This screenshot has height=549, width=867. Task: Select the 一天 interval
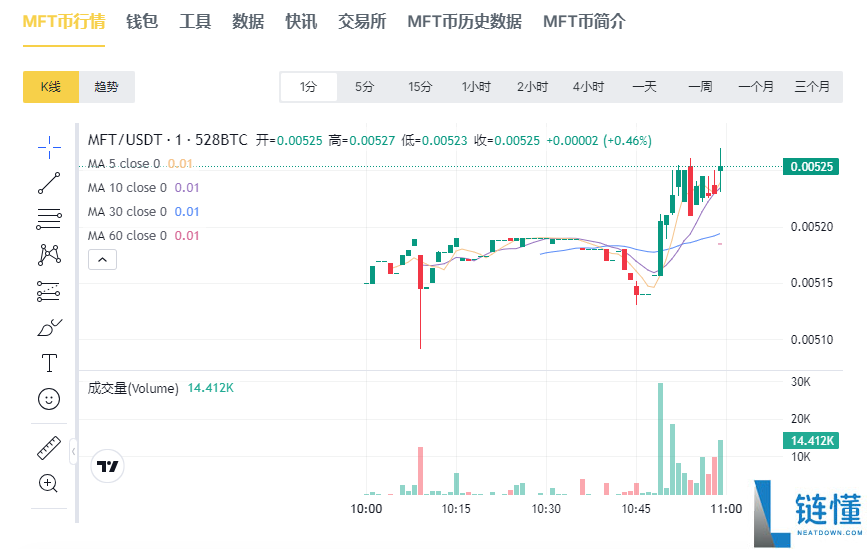(x=645, y=87)
